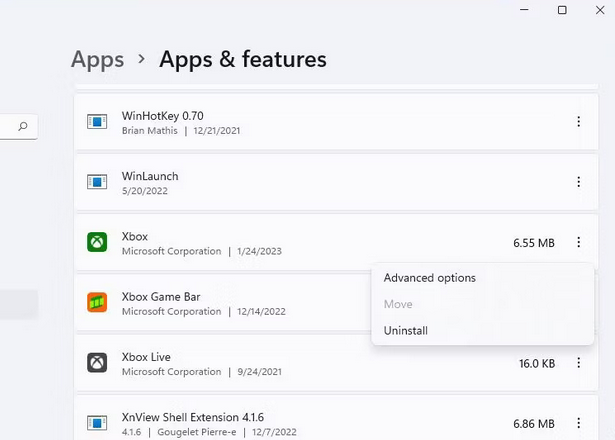
Task: Click the 5/20/2022 install date
Action: (x=144, y=191)
